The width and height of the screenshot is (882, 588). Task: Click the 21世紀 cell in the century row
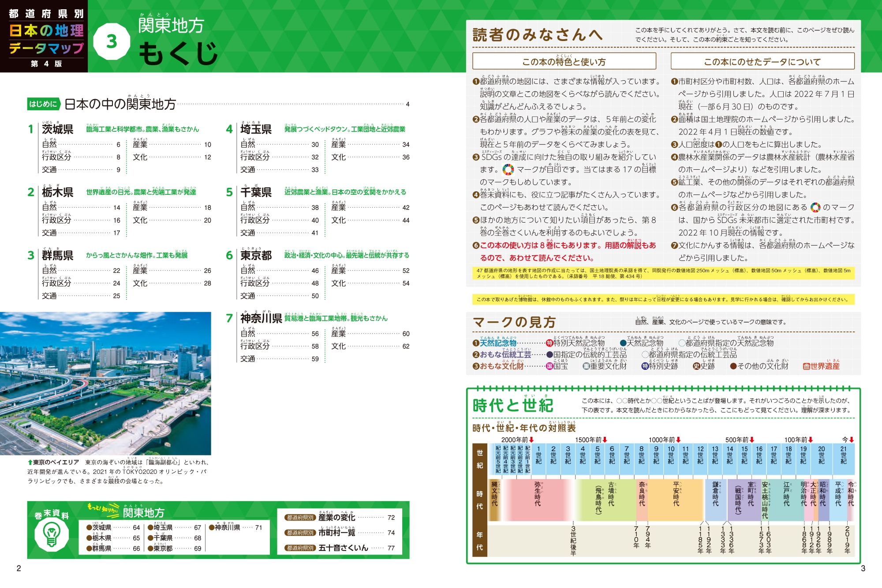[x=843, y=459]
